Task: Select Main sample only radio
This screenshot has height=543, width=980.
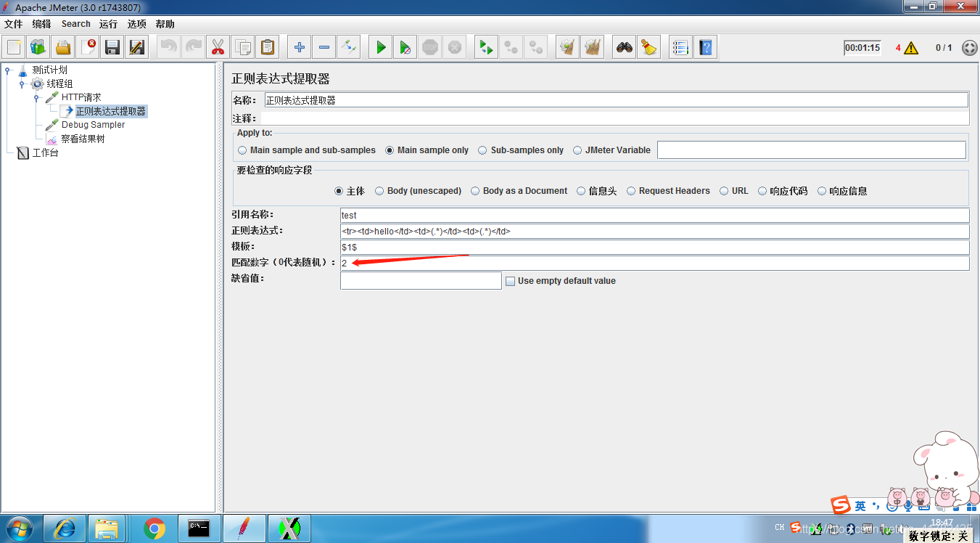Action: [390, 150]
